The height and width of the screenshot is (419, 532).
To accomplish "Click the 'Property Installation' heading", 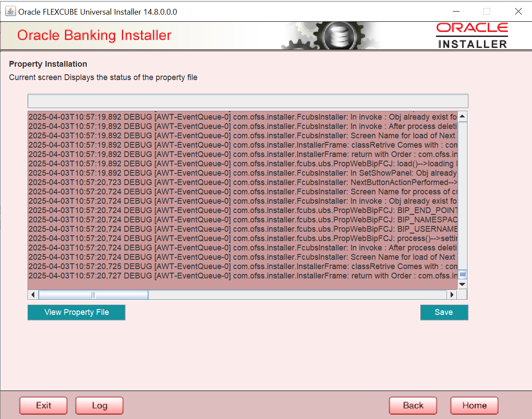I will (48, 64).
